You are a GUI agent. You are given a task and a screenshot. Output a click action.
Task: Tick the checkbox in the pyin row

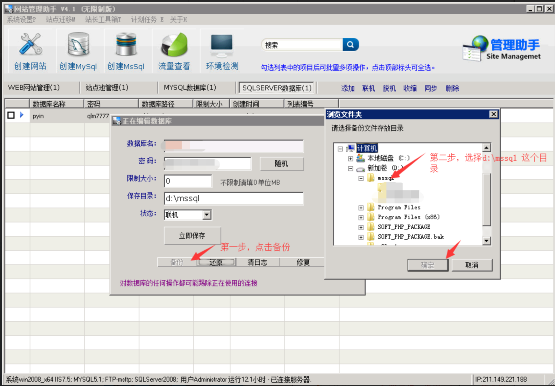point(11,115)
